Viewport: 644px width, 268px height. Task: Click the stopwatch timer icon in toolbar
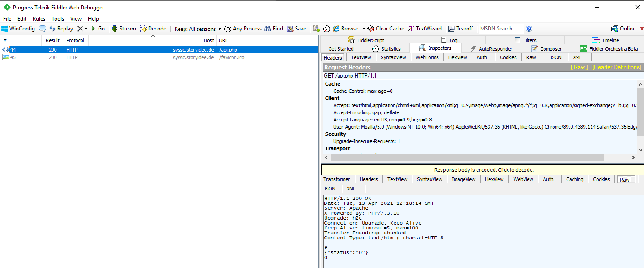tap(326, 29)
